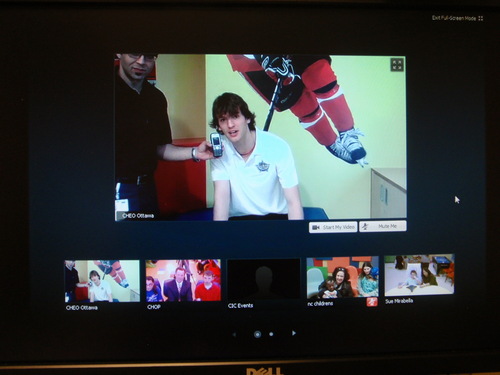Select the CHEO Ottawa participant thumbnail
Viewport: 500px width, 375px height.
point(102,281)
